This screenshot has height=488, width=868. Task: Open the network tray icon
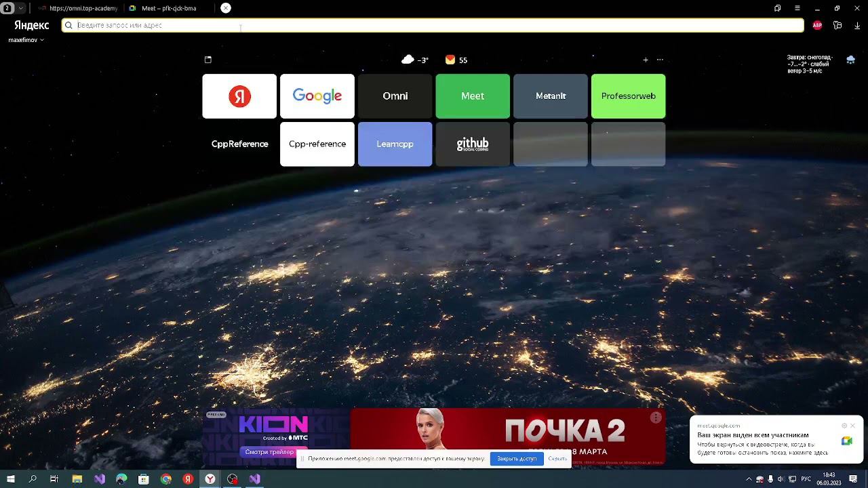point(792,479)
